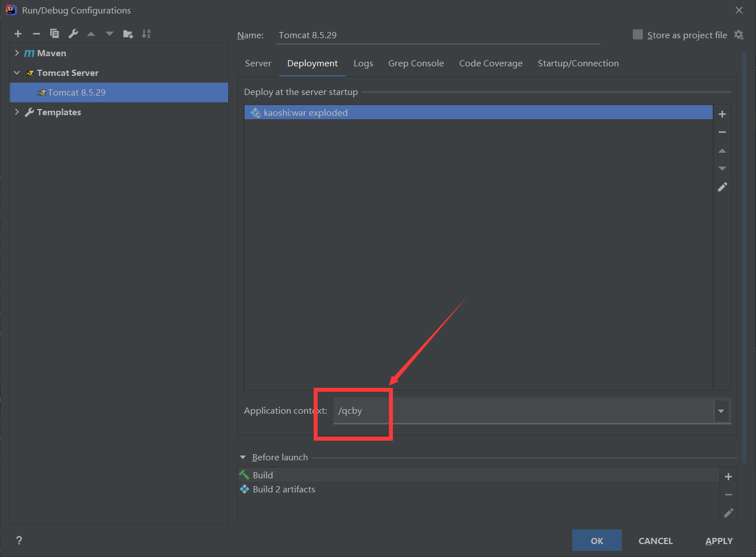
Task: Confirm with the OK button
Action: tap(597, 541)
